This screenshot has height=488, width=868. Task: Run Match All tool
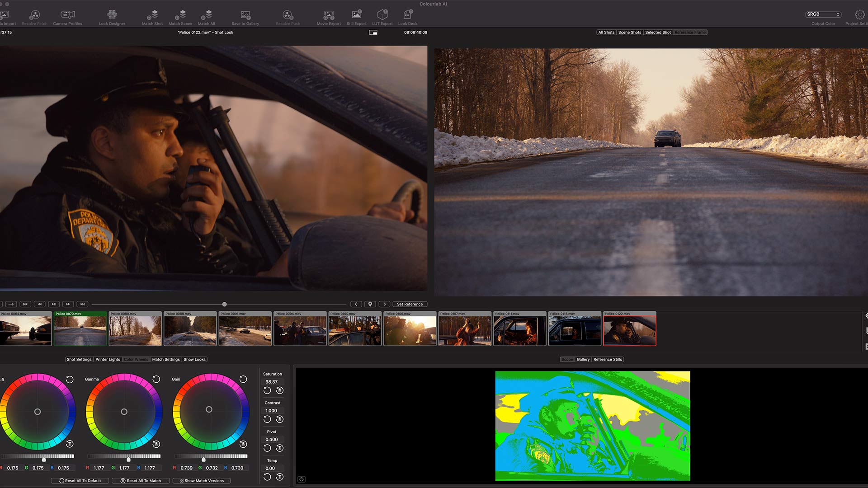[x=207, y=18]
